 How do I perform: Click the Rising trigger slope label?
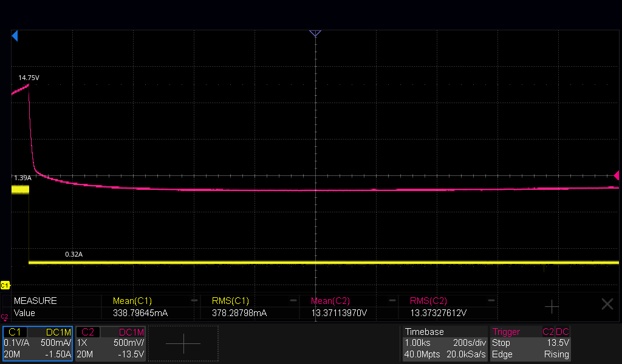pyautogui.click(x=556, y=354)
